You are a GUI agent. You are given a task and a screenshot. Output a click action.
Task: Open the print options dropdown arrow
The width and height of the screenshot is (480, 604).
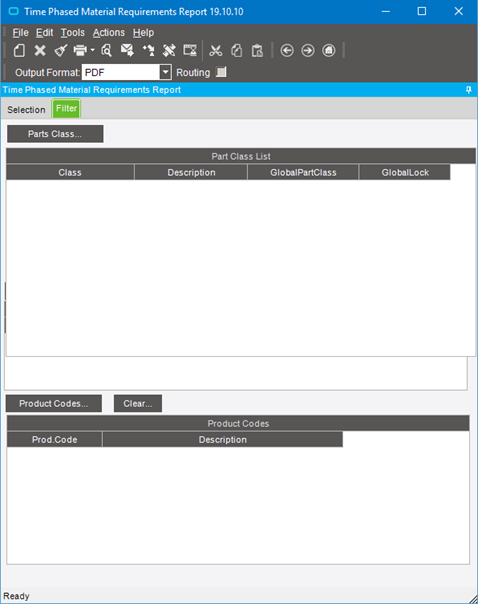click(92, 50)
